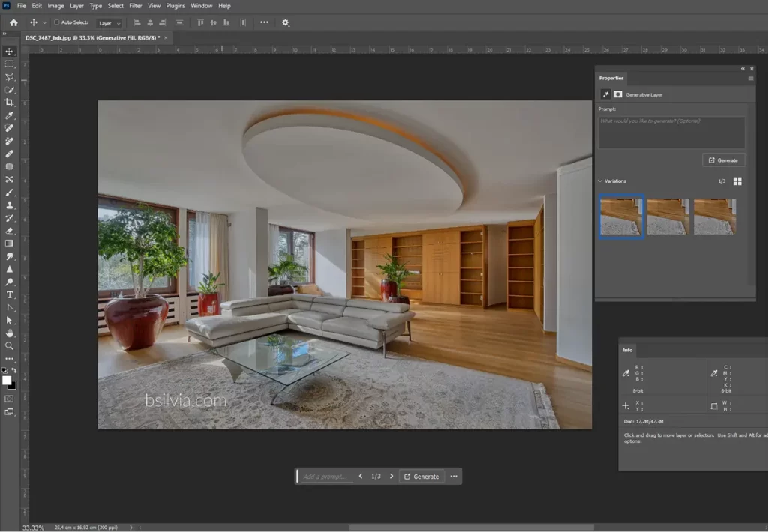The image size is (768, 532).
Task: Click align horizontal centers icon
Action: (150, 22)
